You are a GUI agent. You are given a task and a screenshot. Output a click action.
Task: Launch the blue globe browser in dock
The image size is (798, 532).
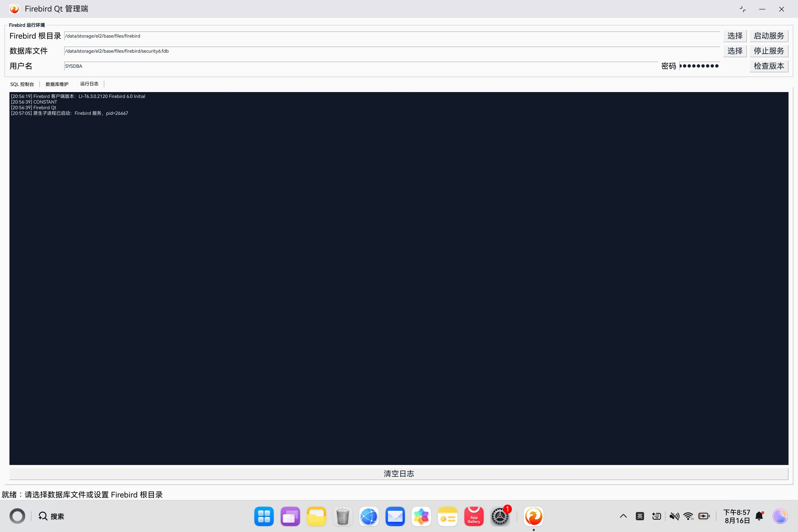[369, 516]
